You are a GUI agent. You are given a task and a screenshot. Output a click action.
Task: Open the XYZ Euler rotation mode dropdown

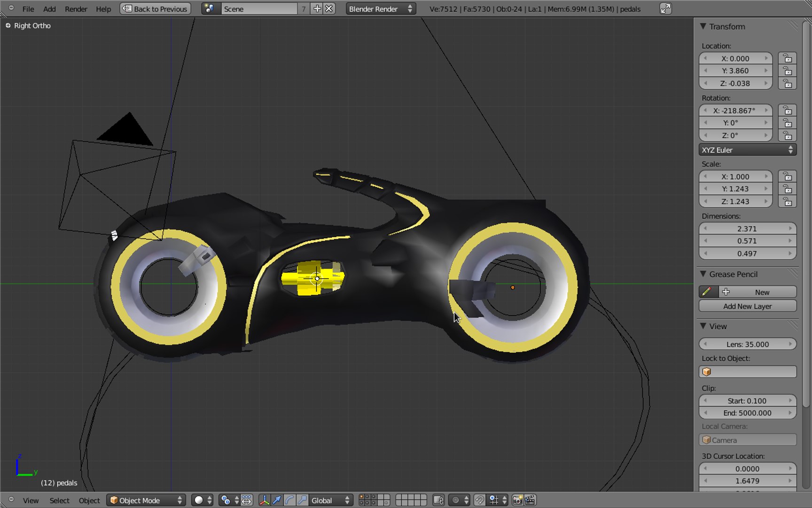[747, 150]
